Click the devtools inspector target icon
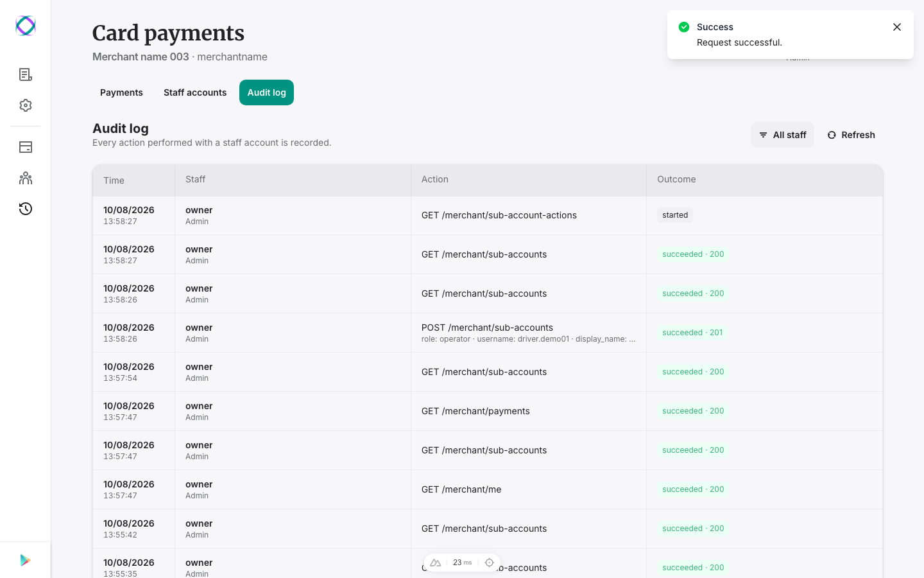Viewport: 924px width, 578px height. (490, 563)
